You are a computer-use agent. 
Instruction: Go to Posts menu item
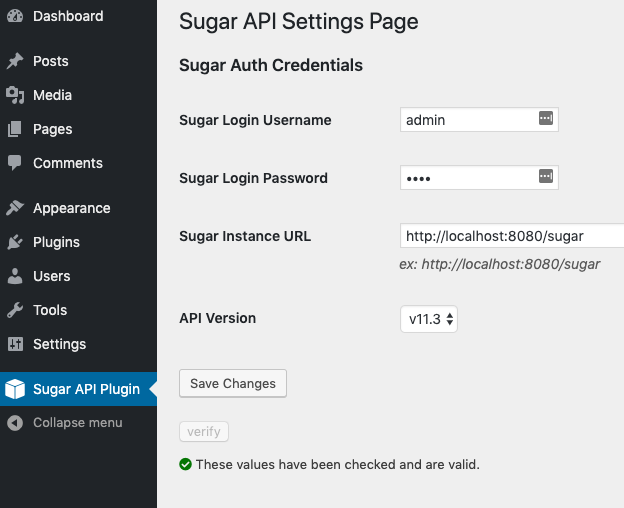pyautogui.click(x=78, y=61)
